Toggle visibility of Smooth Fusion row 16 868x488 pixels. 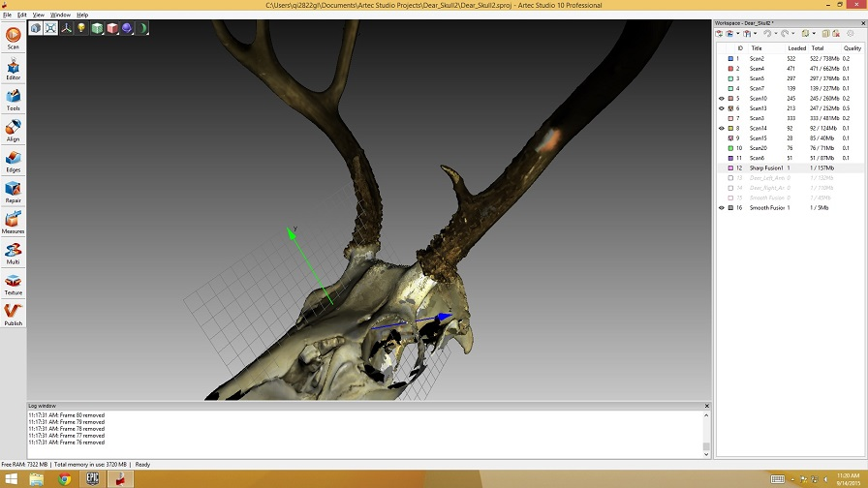(722, 208)
